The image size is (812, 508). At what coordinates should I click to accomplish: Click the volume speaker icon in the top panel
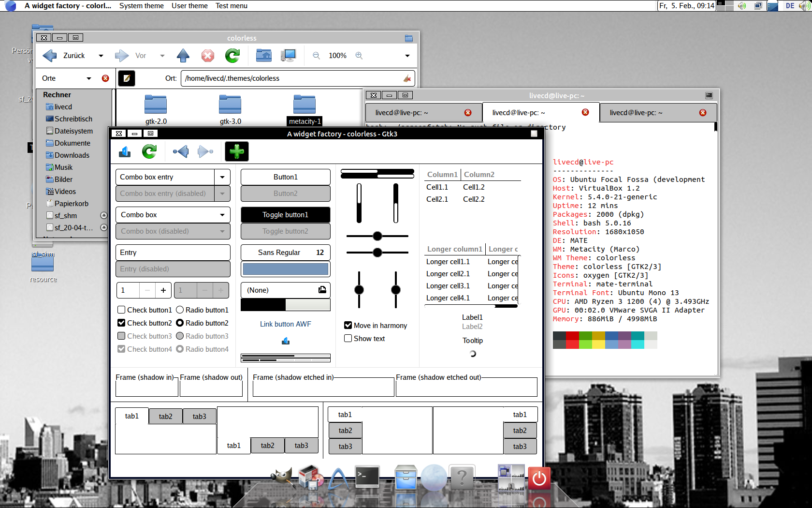[741, 6]
